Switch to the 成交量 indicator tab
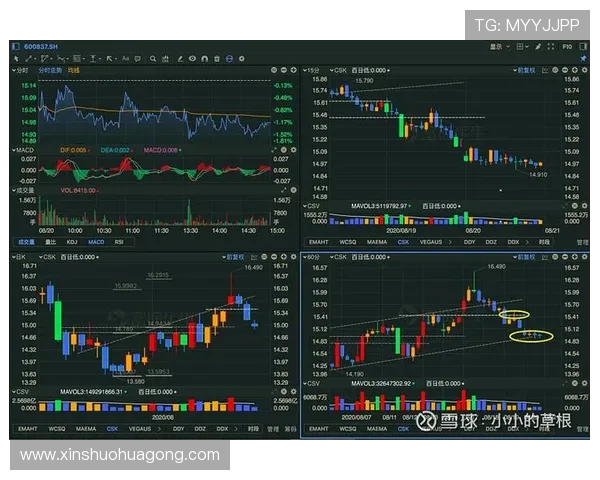 26,242
